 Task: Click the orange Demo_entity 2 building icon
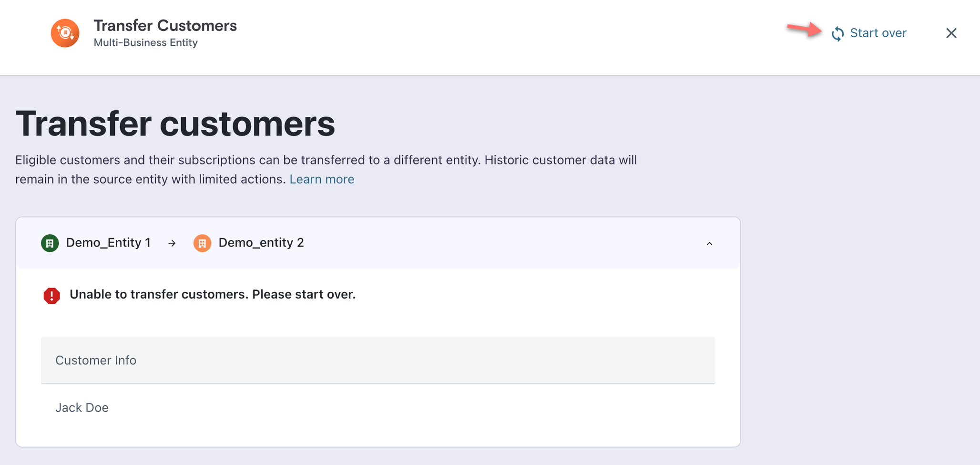pyautogui.click(x=202, y=243)
